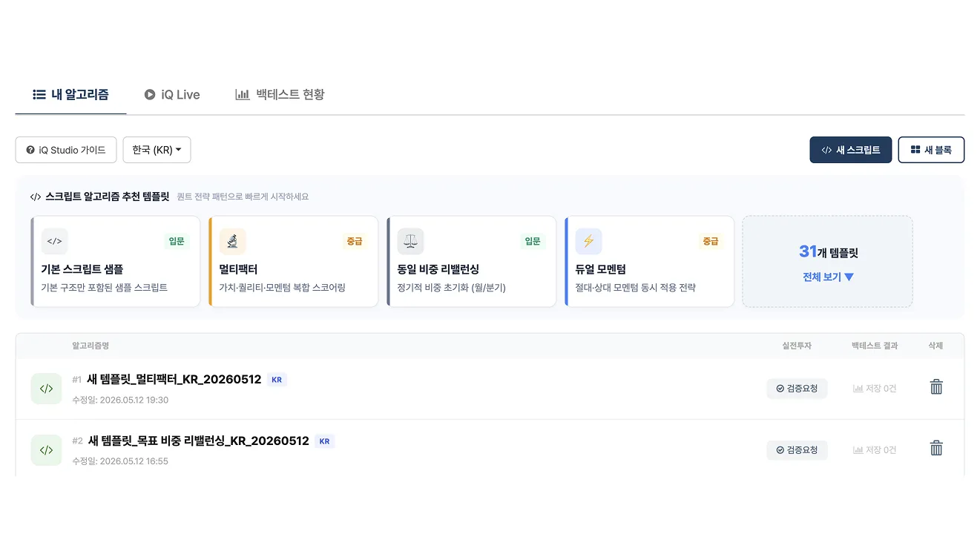
Task: Click 가치·퀄리티·모멘텀 복합 스코어링 description
Action: [283, 288]
